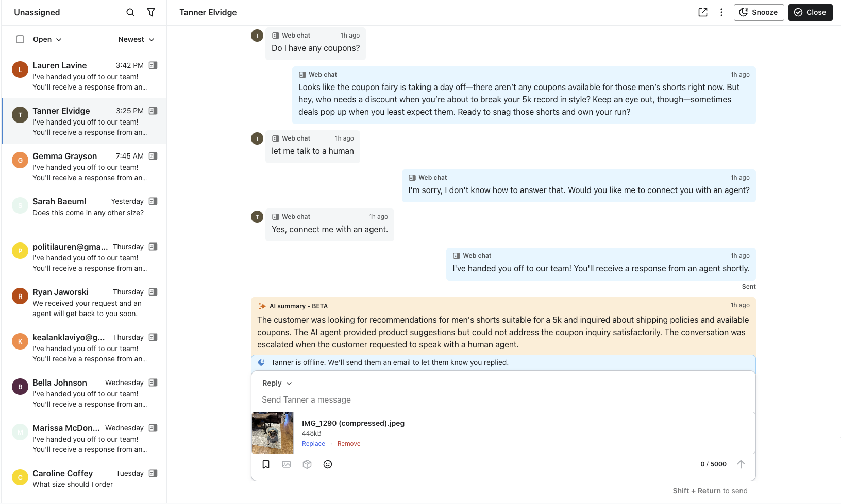Open the emoji picker
841x504 pixels.
click(328, 464)
